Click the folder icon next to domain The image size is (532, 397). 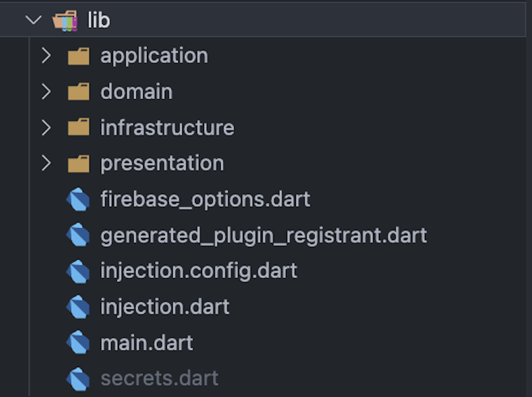tap(78, 92)
